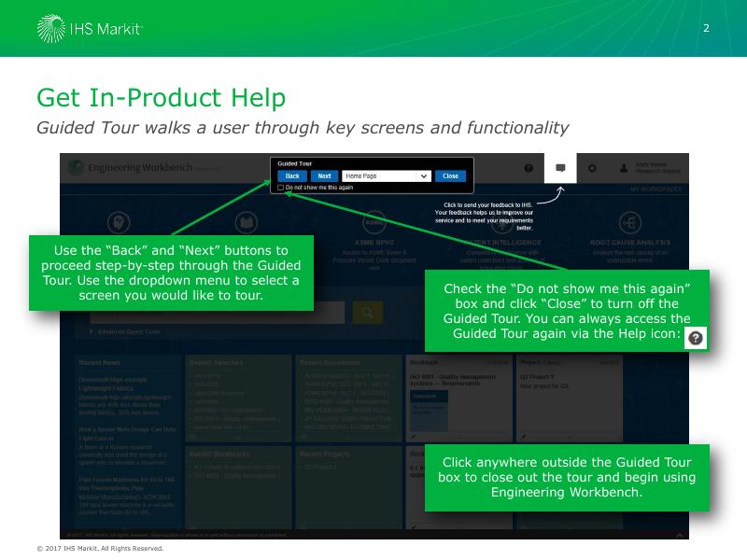Click the scroll-to-top chevron in footer
The width and height of the screenshot is (747, 560).
click(680, 535)
